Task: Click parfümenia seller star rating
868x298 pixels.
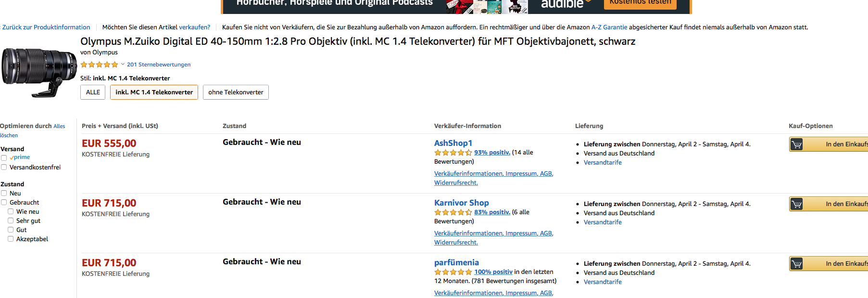Action: [453, 272]
